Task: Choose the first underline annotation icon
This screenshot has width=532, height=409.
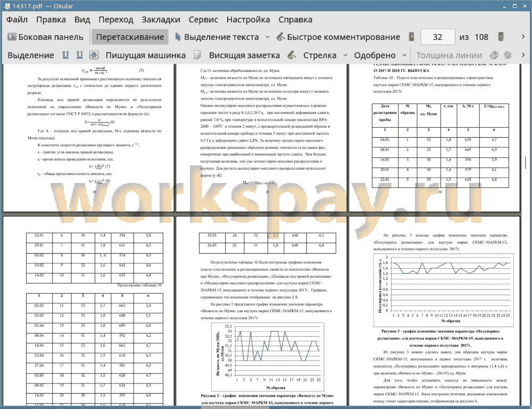Action: pos(65,55)
